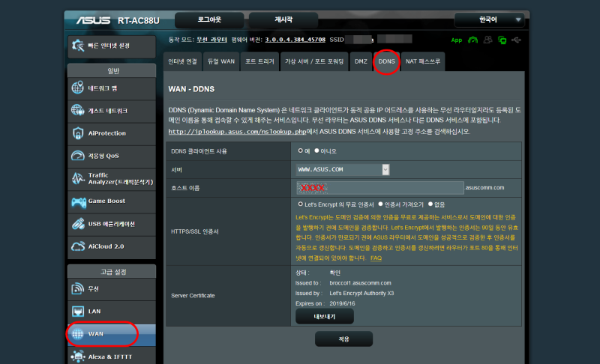Click the HTTPS/SSL 인증서 row label

pyautogui.click(x=195, y=231)
